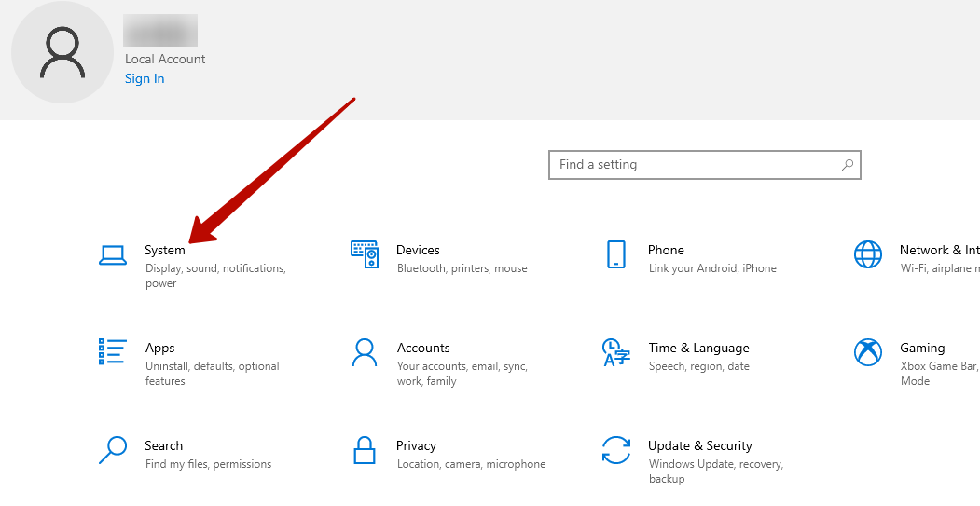Click the magnifier in the search box

[x=848, y=165]
